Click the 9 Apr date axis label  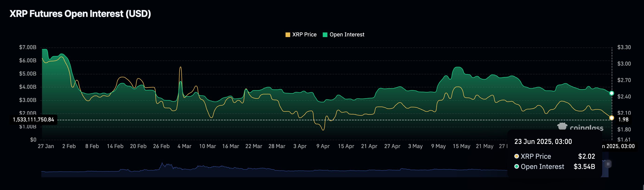323,146
